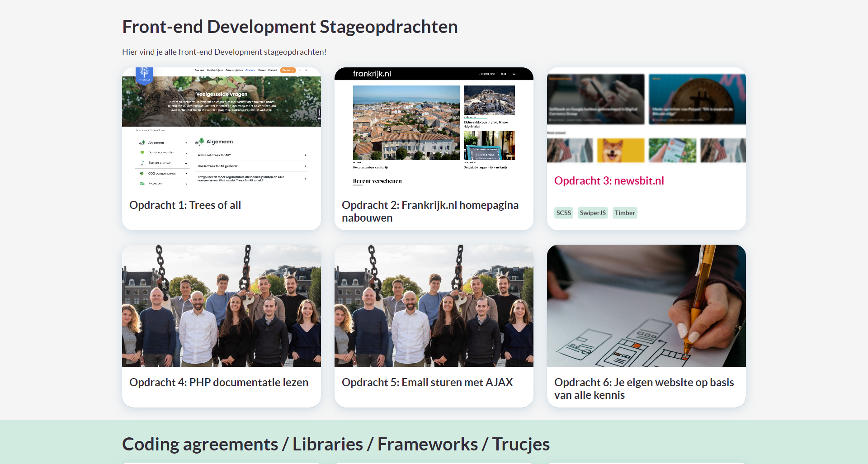The height and width of the screenshot is (464, 868).
Task: Open Opdracht 6: Je eigen website title
Action: click(644, 388)
